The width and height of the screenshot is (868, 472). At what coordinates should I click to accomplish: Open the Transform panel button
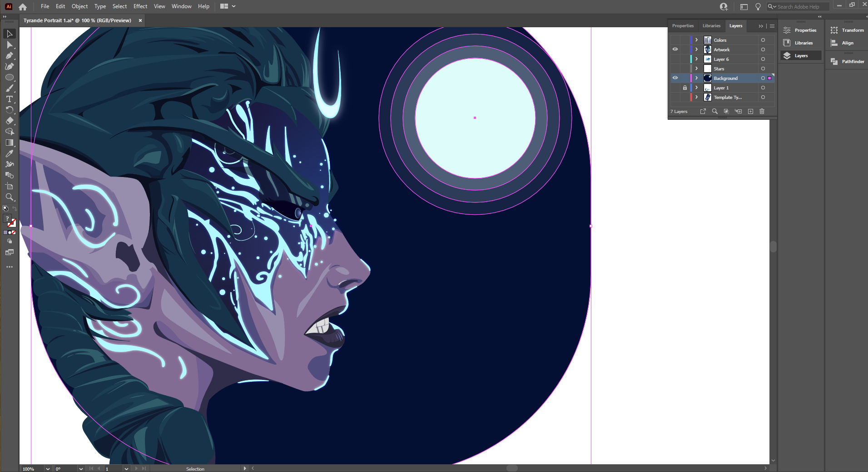pyautogui.click(x=847, y=30)
